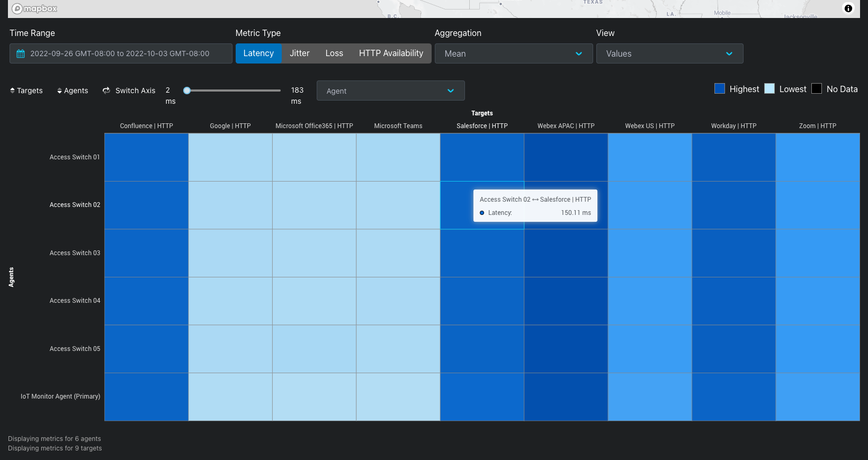Click the 150.11 ms latency tooltip value

[x=576, y=213]
